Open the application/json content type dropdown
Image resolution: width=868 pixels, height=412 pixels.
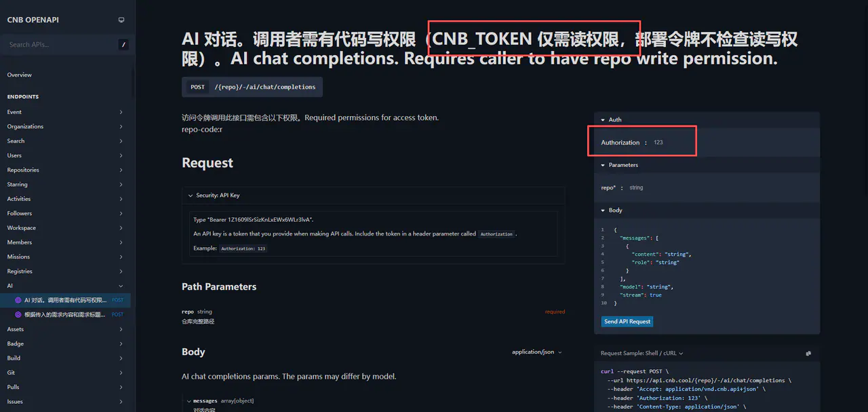[537, 352]
